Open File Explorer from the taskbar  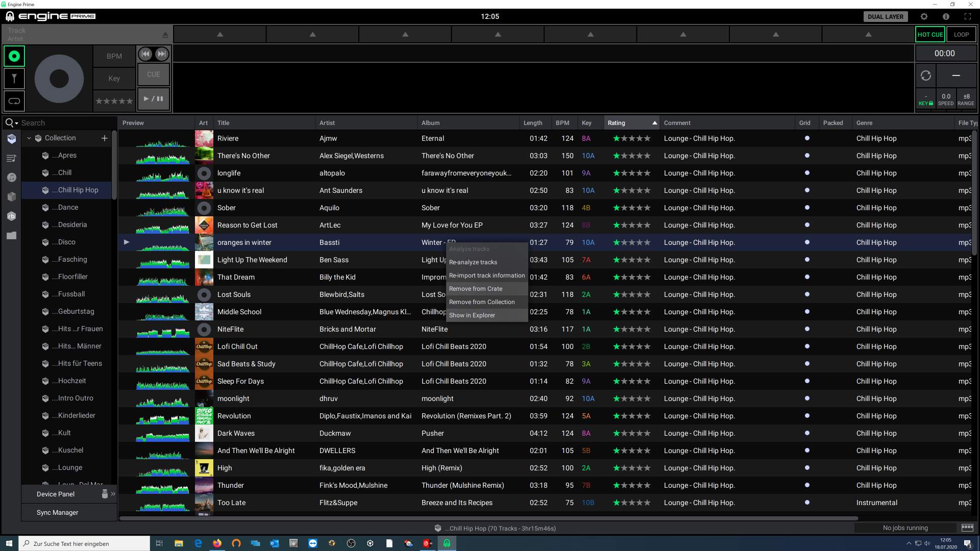coord(179,543)
